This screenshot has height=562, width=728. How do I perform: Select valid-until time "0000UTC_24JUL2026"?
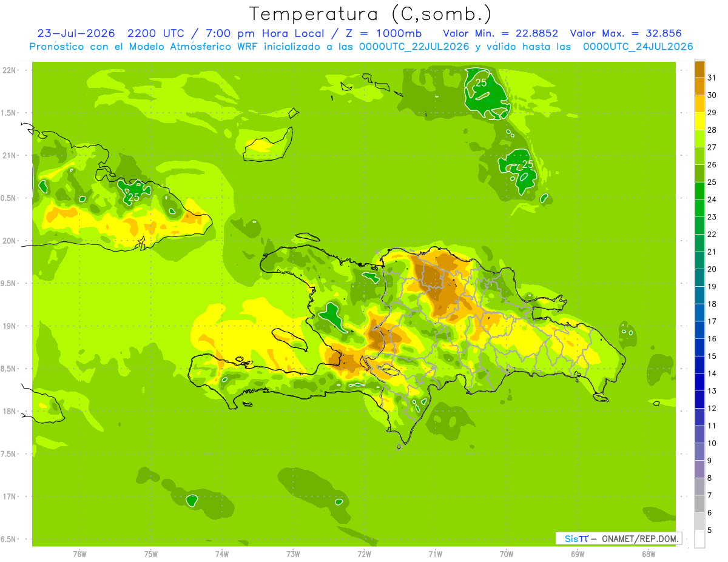click(638, 47)
